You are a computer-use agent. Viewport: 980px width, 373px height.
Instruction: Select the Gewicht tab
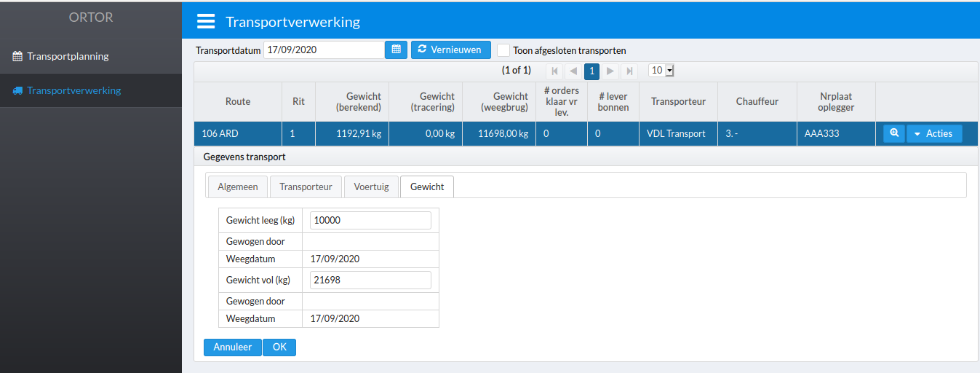[x=427, y=186]
